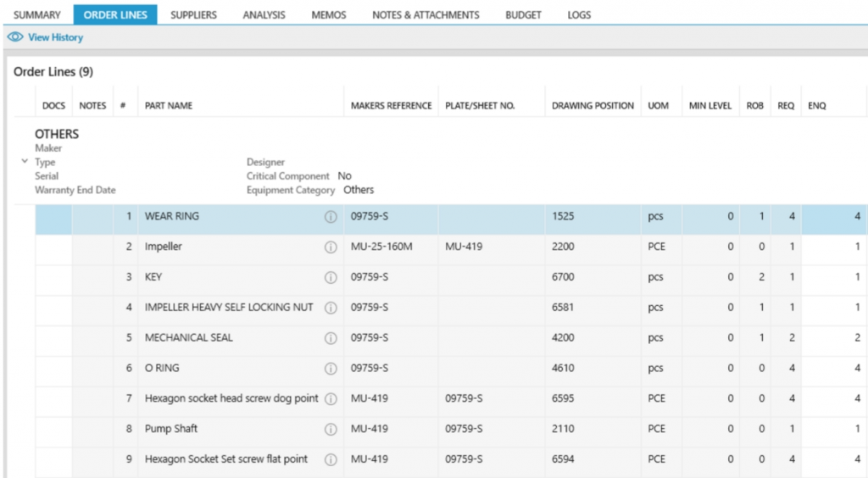This screenshot has width=868, height=478.
Task: Show info for IMPELLER HEAVY SELF LOCKING NUT
Action: tap(331, 308)
